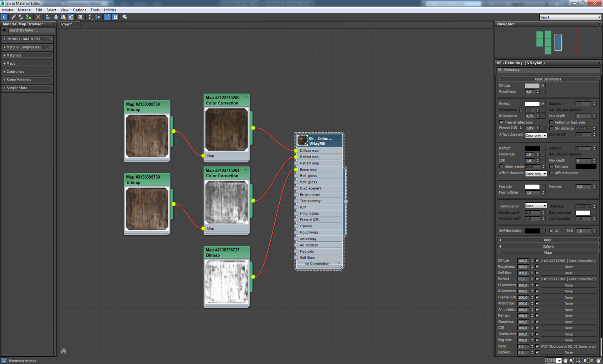
Task: Open search binoculars in View1
Action: (64, 351)
